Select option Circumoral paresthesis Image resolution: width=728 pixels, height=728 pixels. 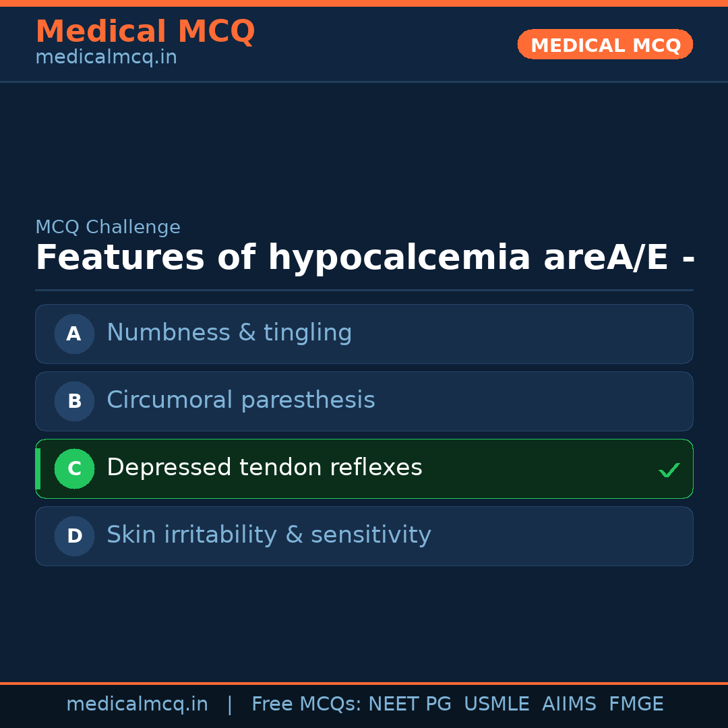click(x=241, y=400)
